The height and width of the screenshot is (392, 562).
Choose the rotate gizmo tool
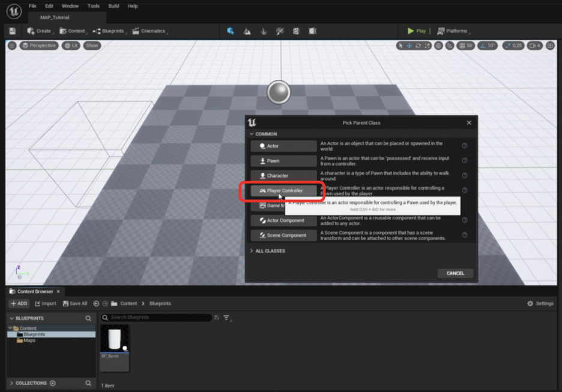pos(418,46)
